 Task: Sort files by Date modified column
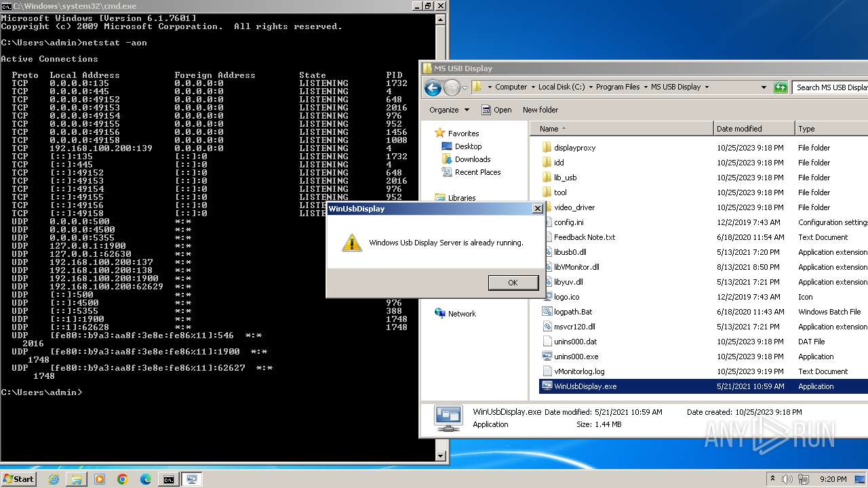754,129
